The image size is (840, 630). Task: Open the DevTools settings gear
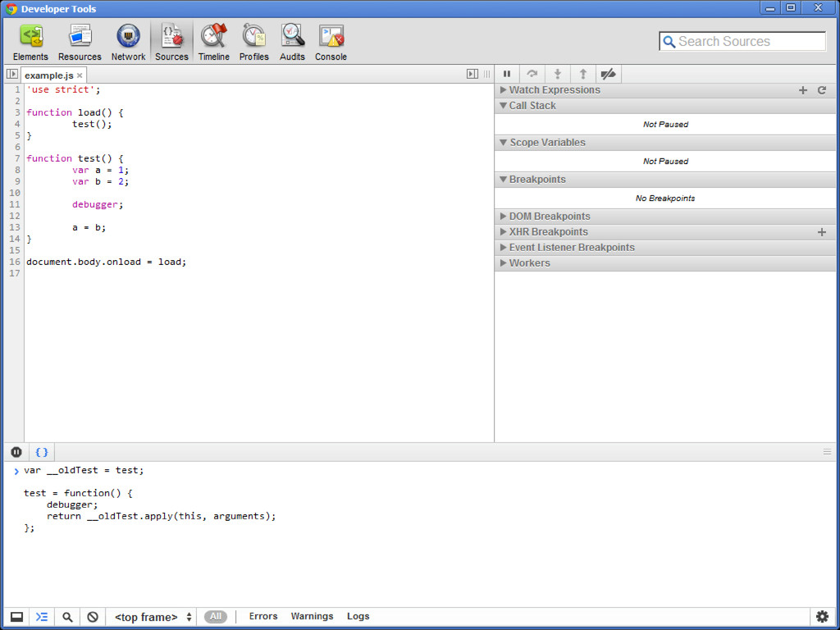pyautogui.click(x=822, y=617)
